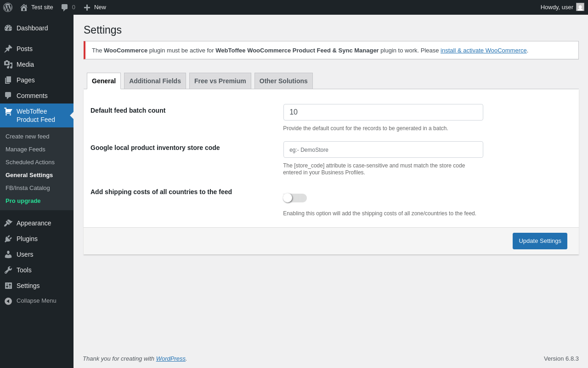Follow the install & activate WooCommerce link
The width and height of the screenshot is (588, 368).
click(x=483, y=51)
